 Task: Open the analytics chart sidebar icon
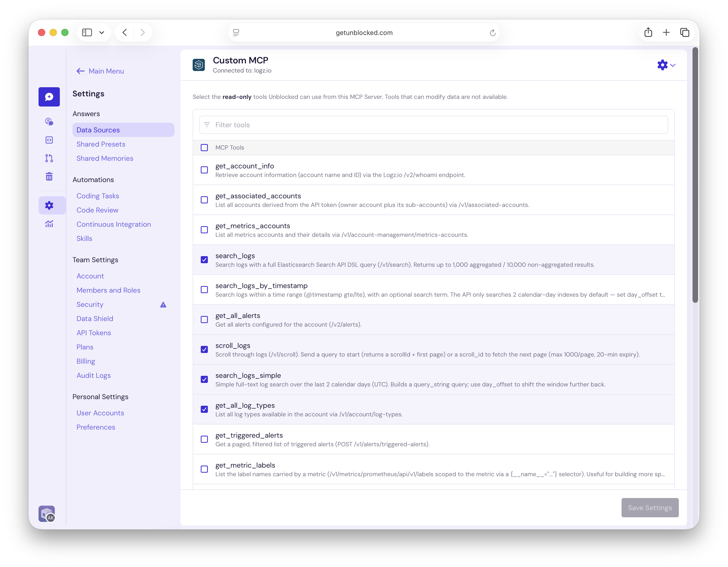49,224
